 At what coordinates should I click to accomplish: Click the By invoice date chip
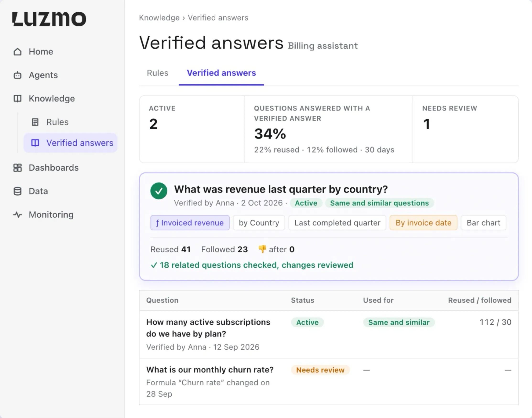coord(423,223)
